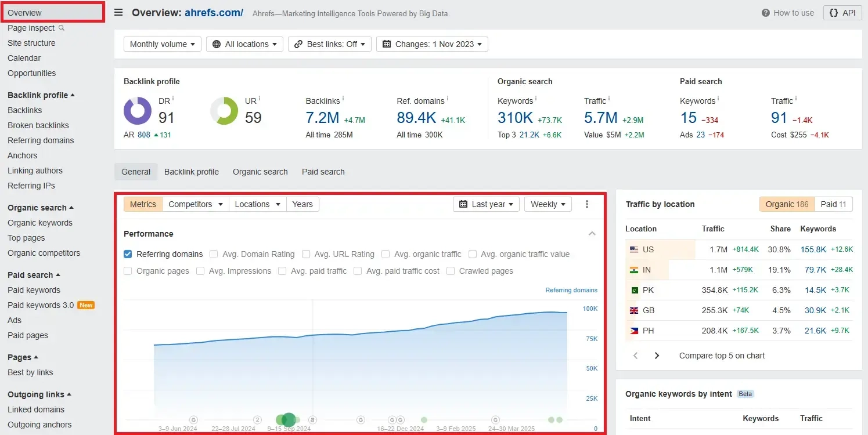868x435 pixels.
Task: Click the hamburger menu icon beside Overview
Action: point(118,13)
